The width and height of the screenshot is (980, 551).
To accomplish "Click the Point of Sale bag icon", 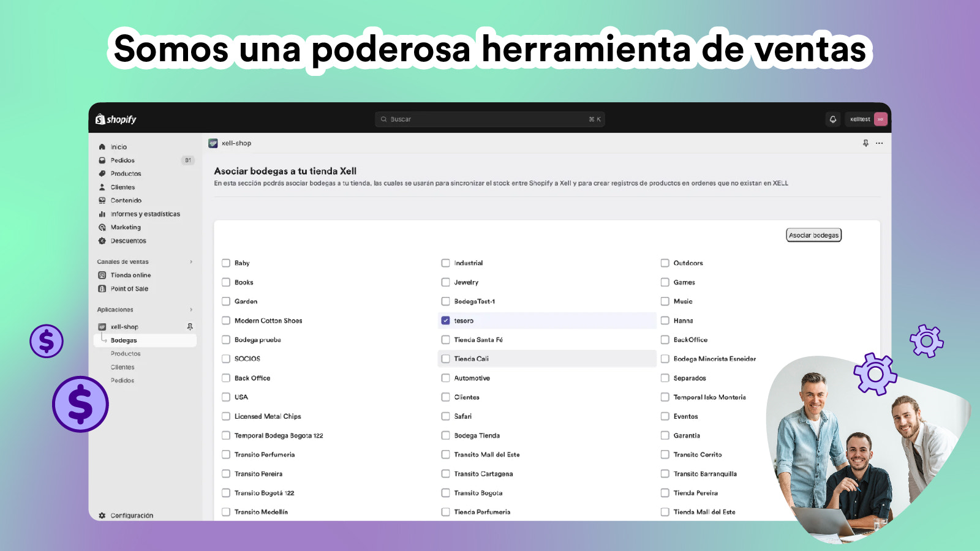I will coord(102,289).
